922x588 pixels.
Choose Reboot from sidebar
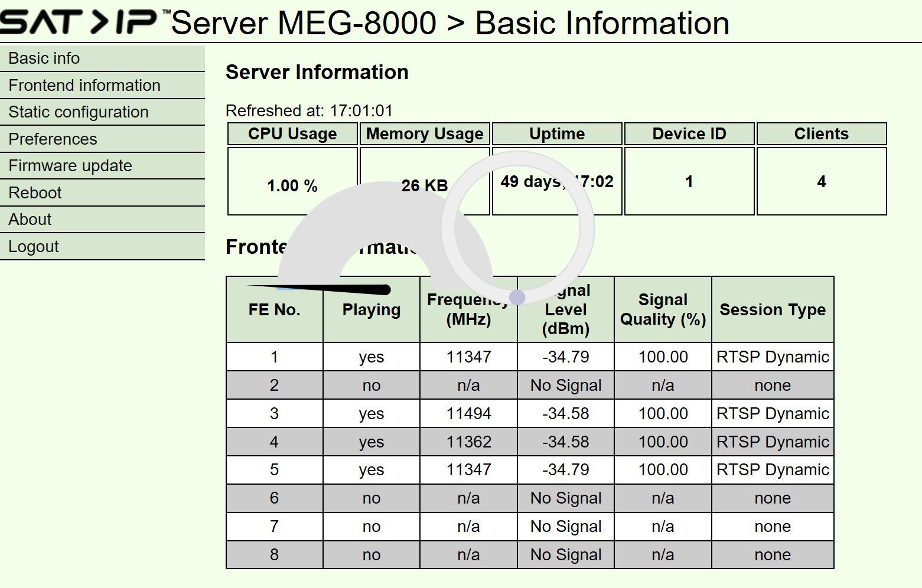coord(102,193)
